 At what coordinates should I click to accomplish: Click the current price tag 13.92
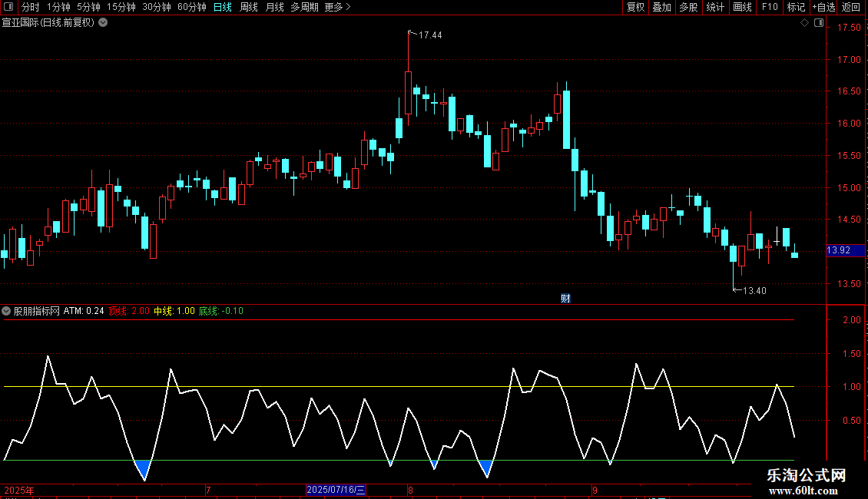click(845, 250)
